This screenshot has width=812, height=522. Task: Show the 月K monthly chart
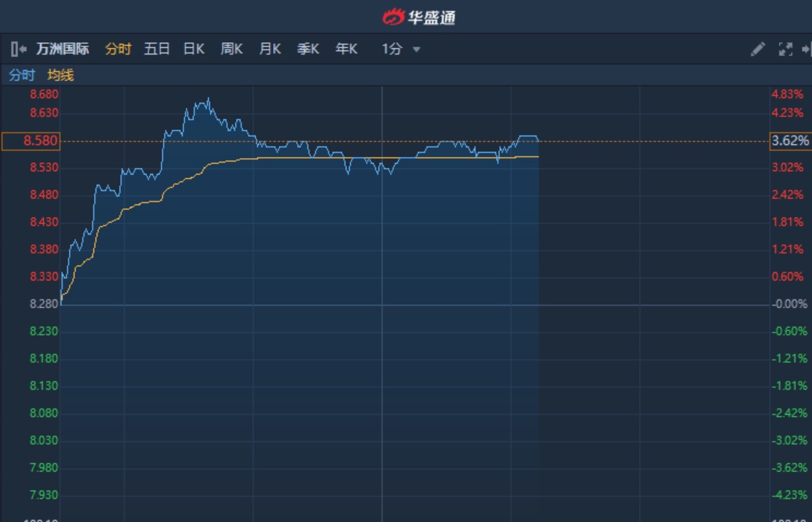(270, 50)
